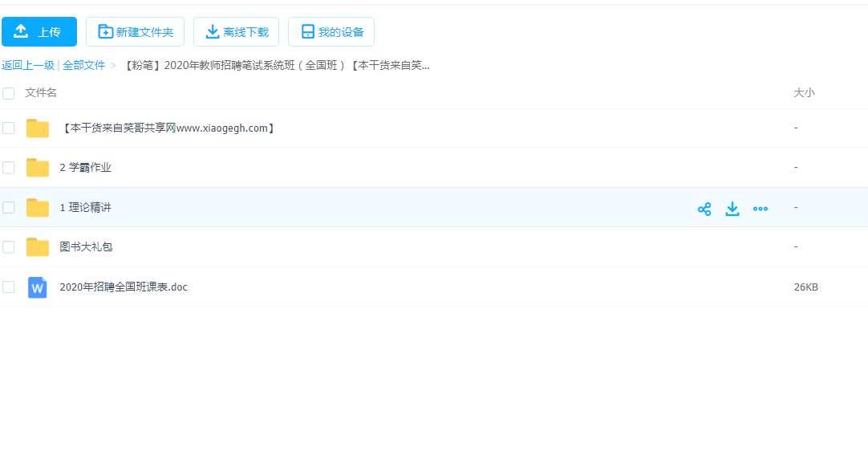Click the 上传 upload button
Viewport: 868px width, 464px height.
pos(39,31)
